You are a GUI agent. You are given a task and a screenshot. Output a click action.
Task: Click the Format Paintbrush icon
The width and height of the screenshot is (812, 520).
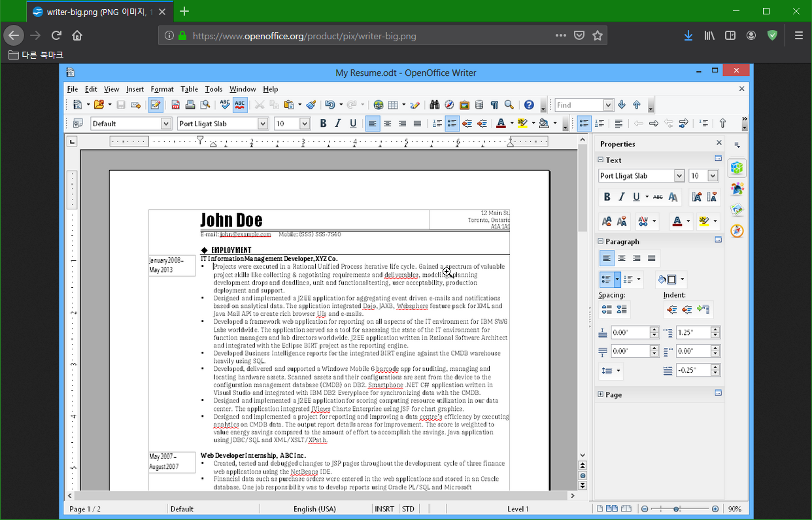point(311,105)
